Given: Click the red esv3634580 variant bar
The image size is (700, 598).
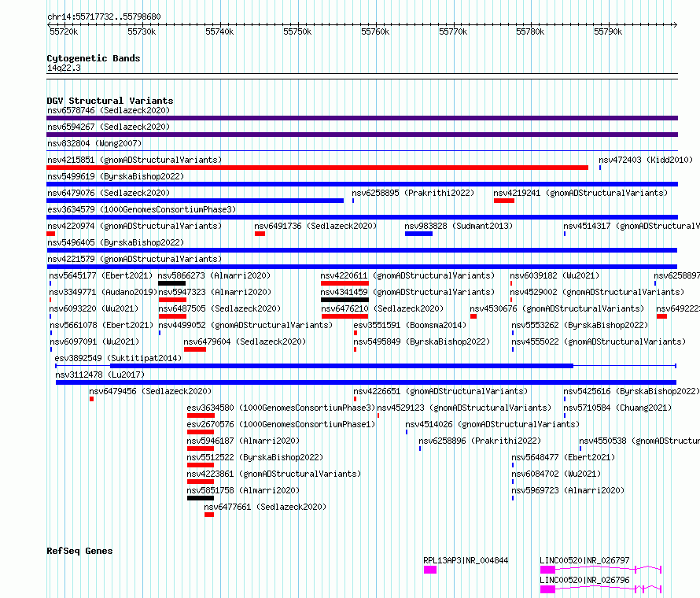Looking at the screenshot, I should (x=201, y=415).
